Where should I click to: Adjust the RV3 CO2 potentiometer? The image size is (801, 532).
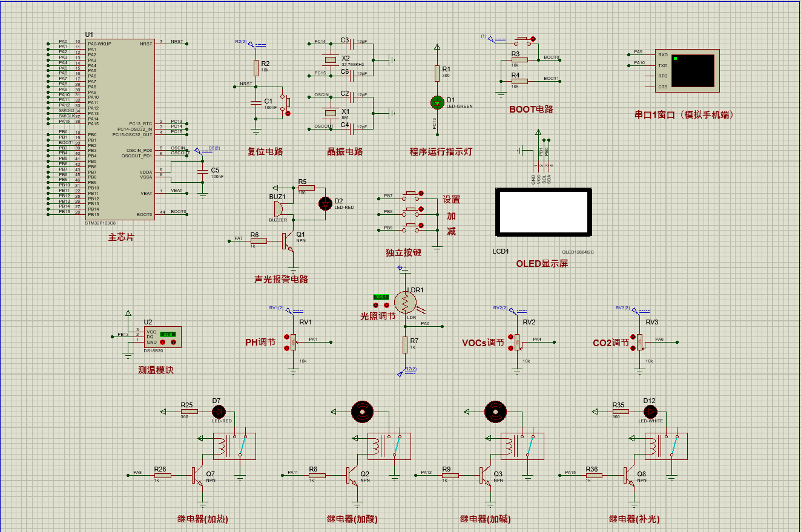coord(638,342)
